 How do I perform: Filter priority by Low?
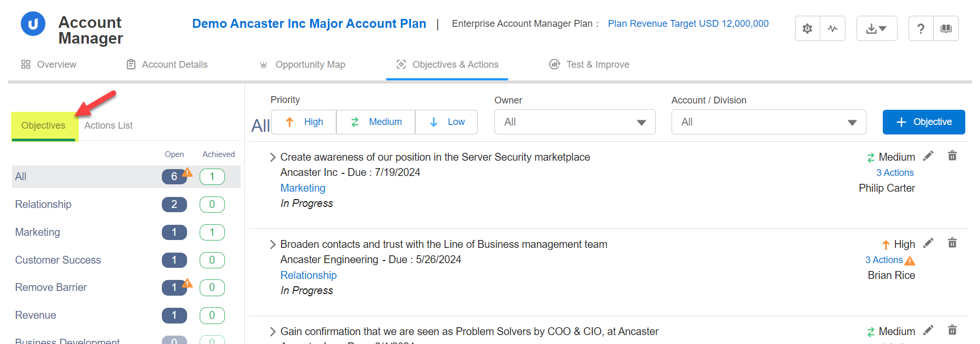point(446,122)
